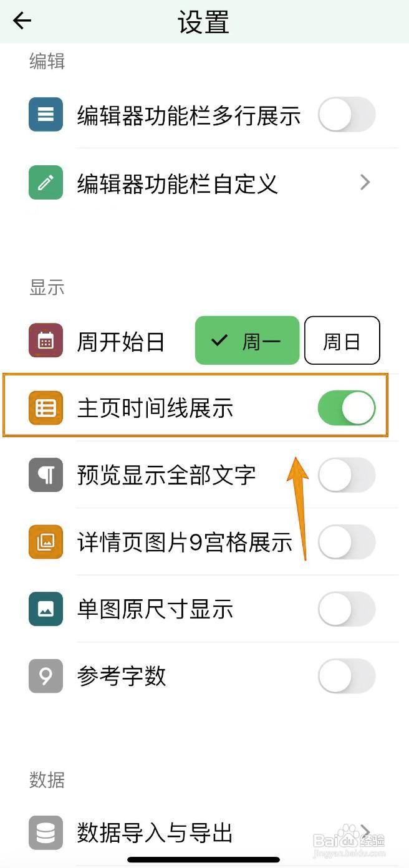The height and width of the screenshot is (868, 409).
Task: Enable 编辑器功能栏多行展示 toggle
Action: [x=347, y=115]
